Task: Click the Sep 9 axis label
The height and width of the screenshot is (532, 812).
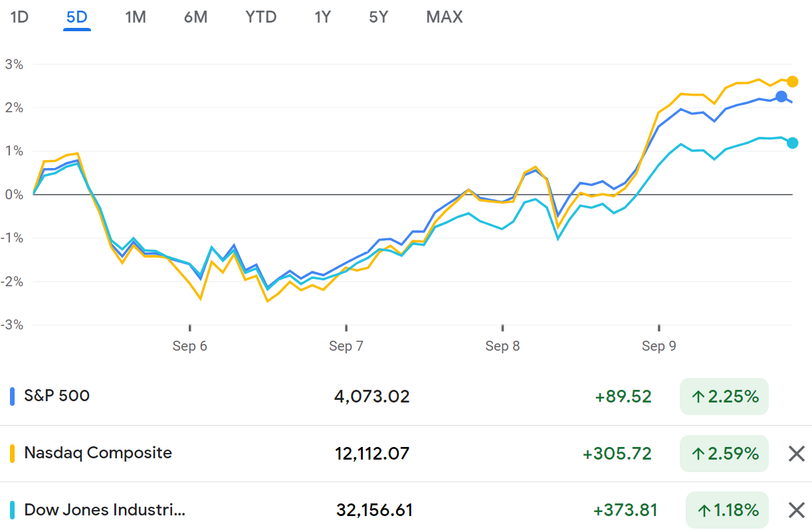Action: (659, 346)
